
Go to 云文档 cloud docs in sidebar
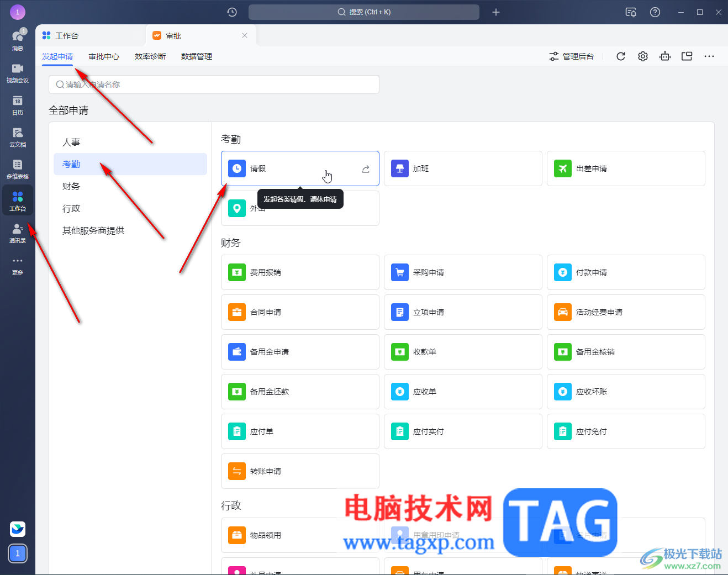pos(18,136)
